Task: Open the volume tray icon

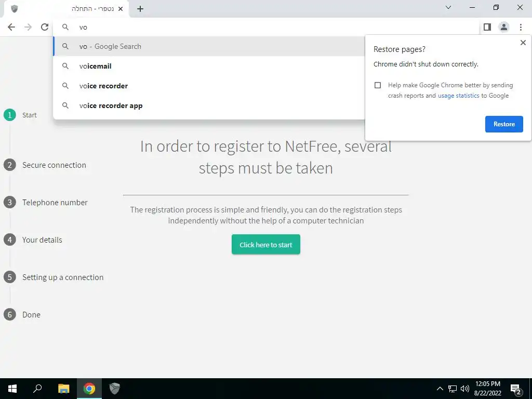Action: 465,389
